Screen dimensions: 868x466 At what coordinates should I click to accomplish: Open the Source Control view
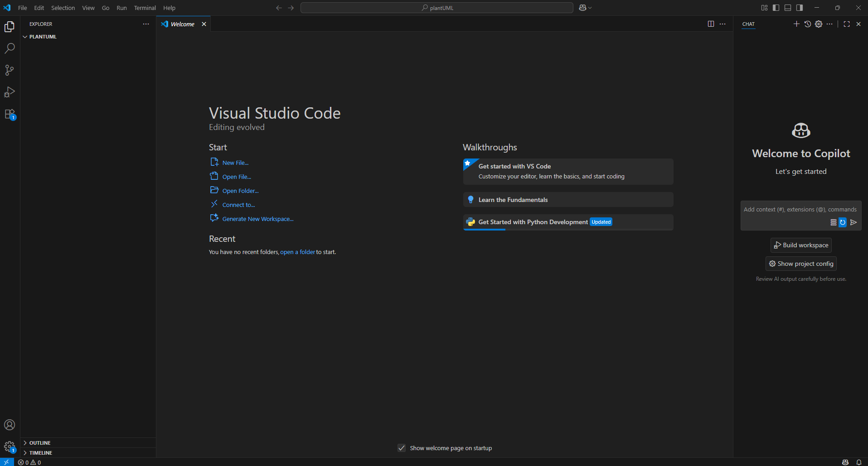(x=10, y=70)
